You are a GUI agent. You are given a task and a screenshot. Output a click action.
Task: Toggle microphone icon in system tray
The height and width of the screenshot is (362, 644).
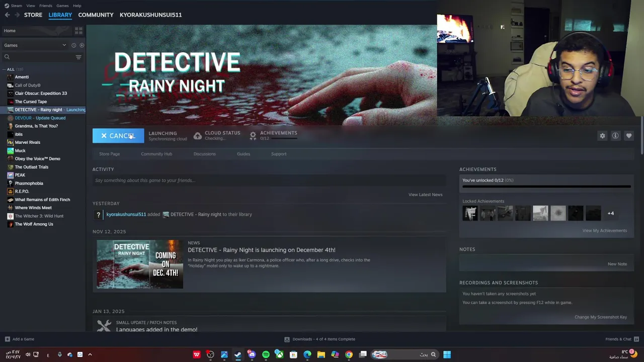coord(59,354)
